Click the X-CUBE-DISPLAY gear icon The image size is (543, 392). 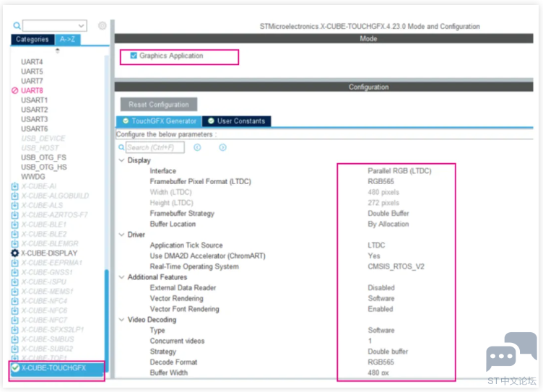(x=15, y=253)
